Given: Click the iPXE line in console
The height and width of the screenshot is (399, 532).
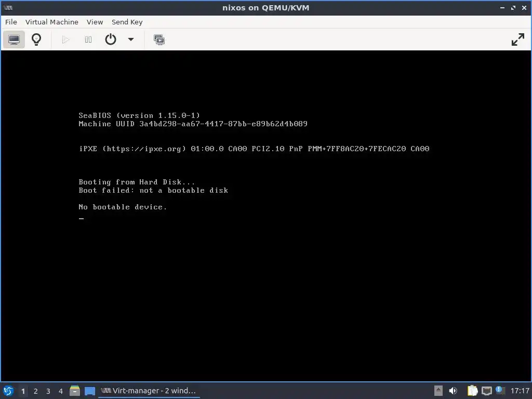Looking at the screenshot, I should tap(254, 149).
